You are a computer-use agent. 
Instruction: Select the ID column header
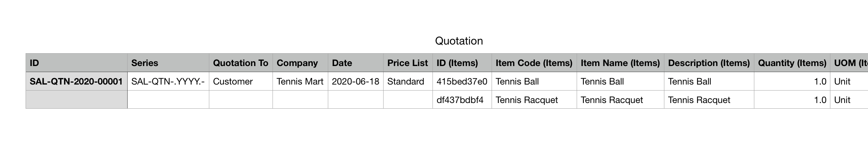point(76,63)
